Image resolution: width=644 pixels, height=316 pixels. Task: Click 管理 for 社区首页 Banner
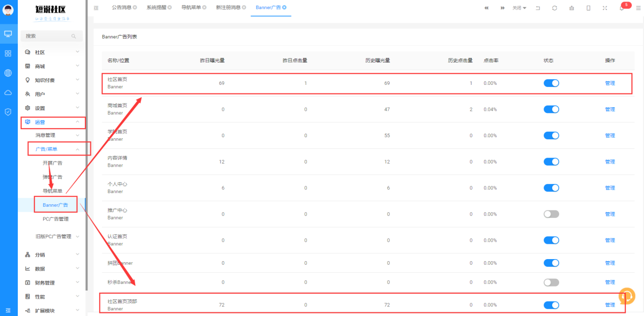[x=610, y=83]
